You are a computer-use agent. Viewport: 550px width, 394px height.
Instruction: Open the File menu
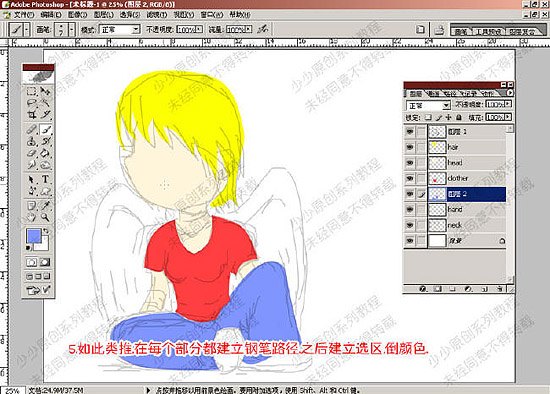[24, 15]
